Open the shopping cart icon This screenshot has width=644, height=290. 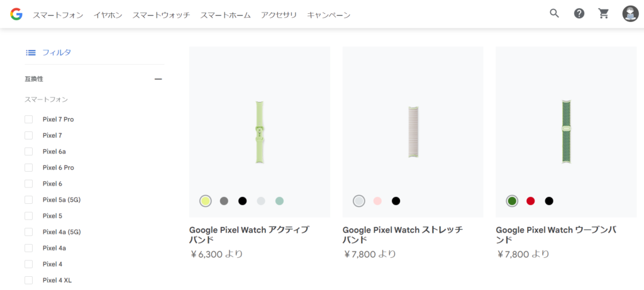click(604, 14)
